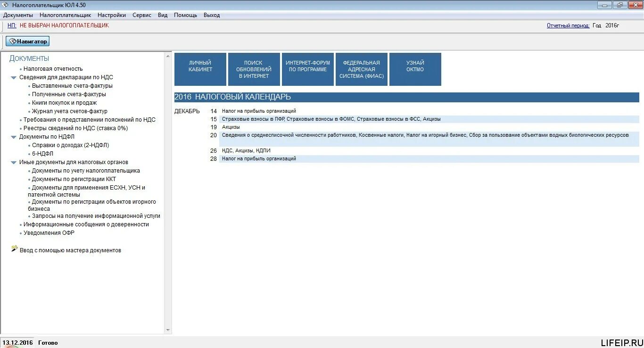Click the Отчетный период link
This screenshot has height=348, width=644.
point(568,25)
